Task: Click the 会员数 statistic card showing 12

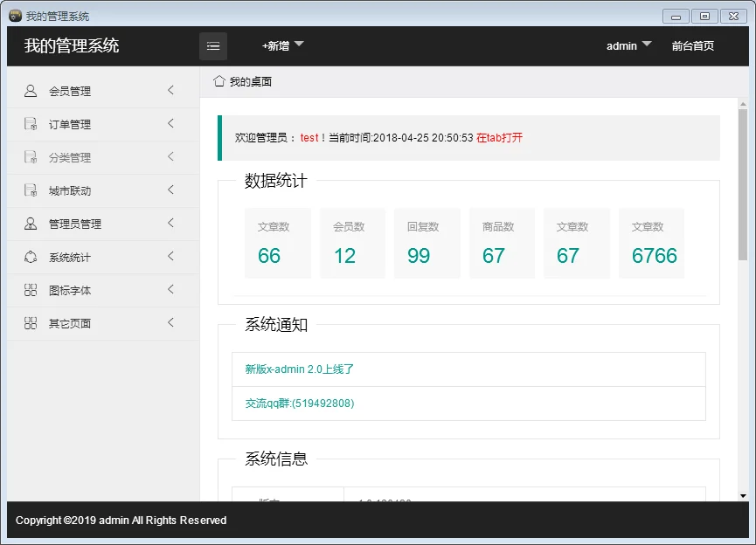Action: point(352,244)
